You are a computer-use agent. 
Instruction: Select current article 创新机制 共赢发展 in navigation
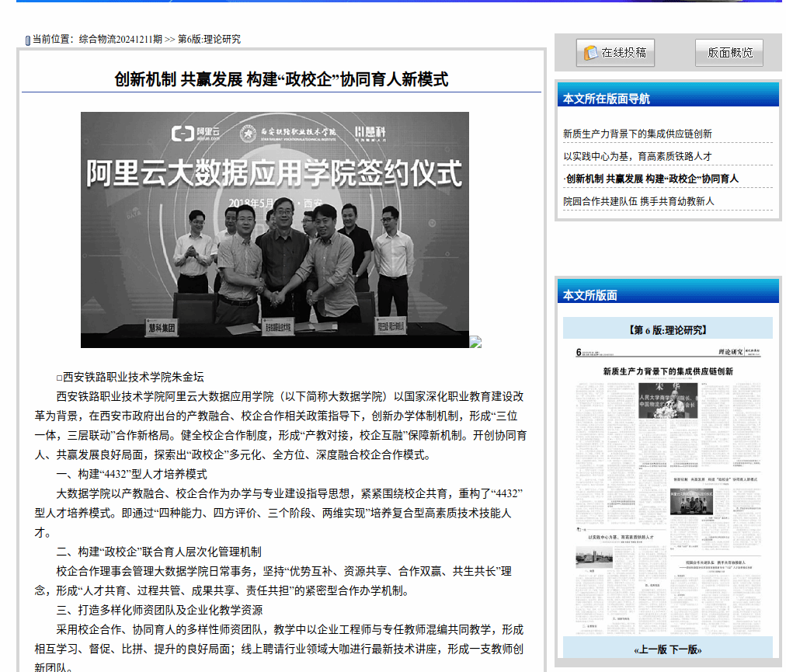[x=651, y=179]
